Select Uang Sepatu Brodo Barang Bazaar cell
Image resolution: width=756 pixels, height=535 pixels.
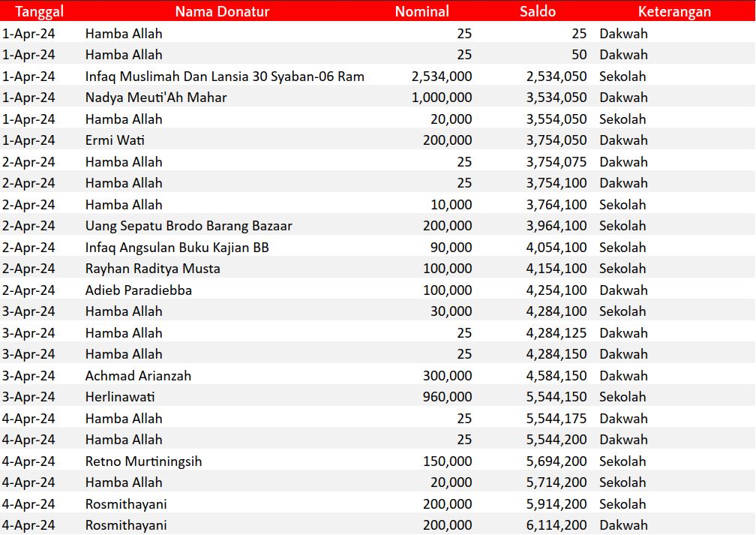click(x=189, y=226)
